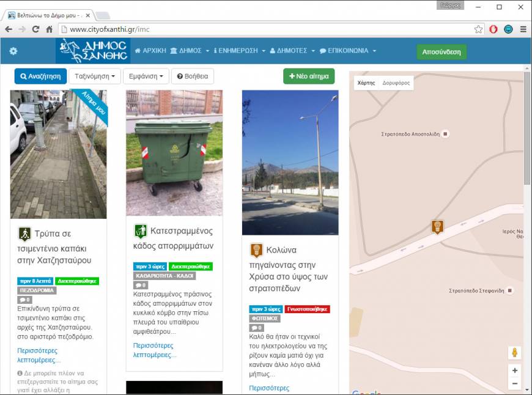Zoom out the map with minus button

pyautogui.click(x=514, y=383)
